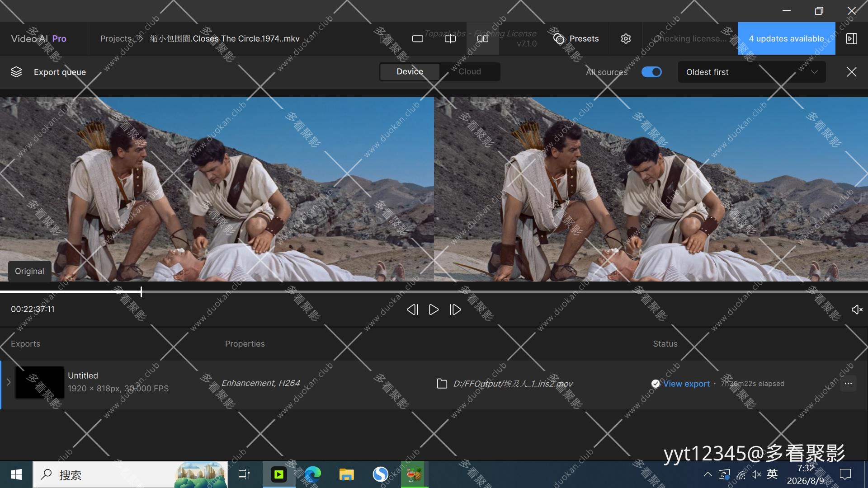Open File Explorer from the taskbar

[346, 474]
